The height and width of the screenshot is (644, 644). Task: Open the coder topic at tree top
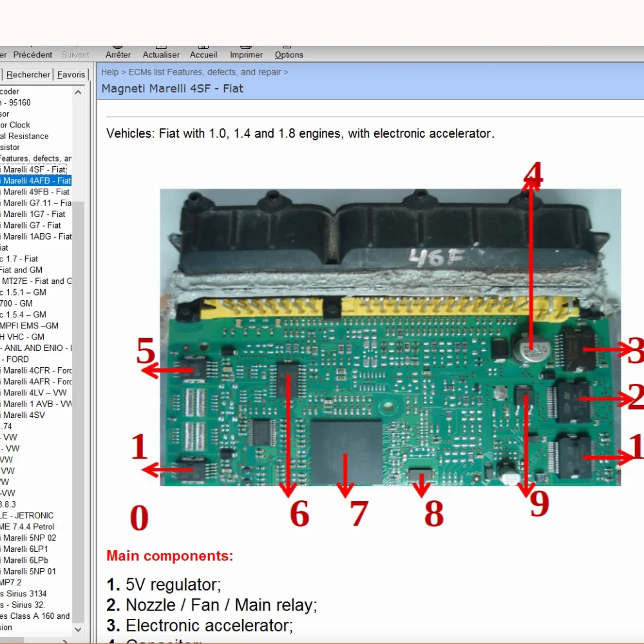[10, 91]
